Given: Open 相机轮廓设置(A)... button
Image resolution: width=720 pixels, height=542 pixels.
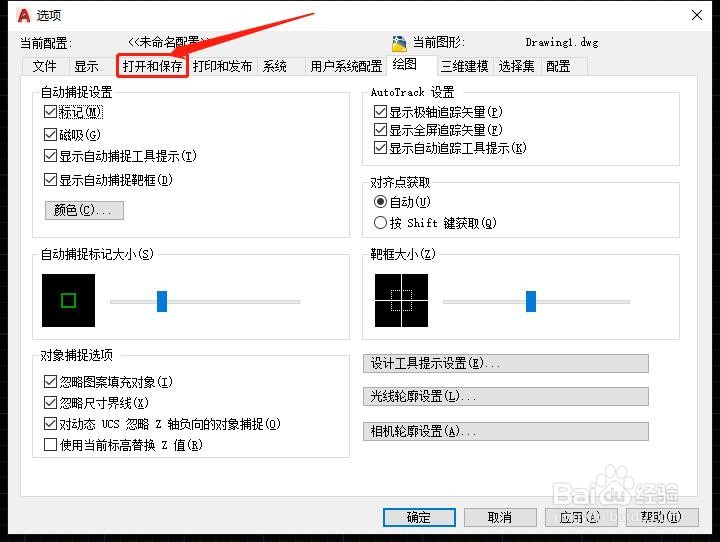Looking at the screenshot, I should [506, 432].
